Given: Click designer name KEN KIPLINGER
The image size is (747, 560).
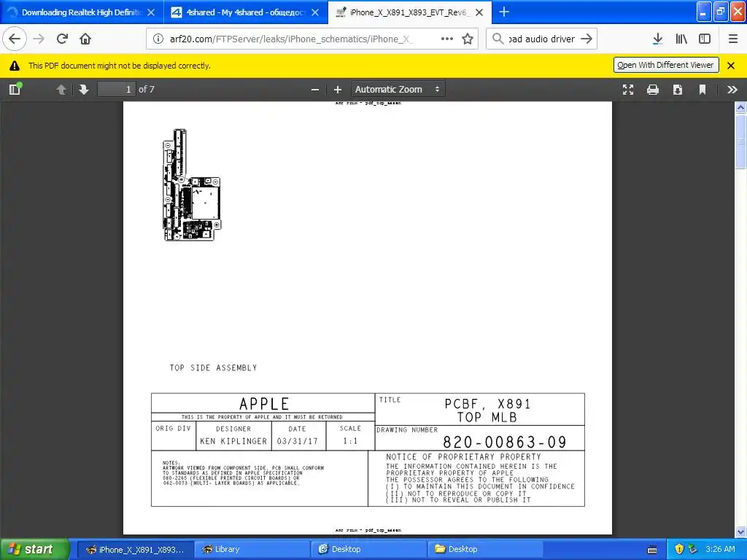Looking at the screenshot, I should click(233, 441).
